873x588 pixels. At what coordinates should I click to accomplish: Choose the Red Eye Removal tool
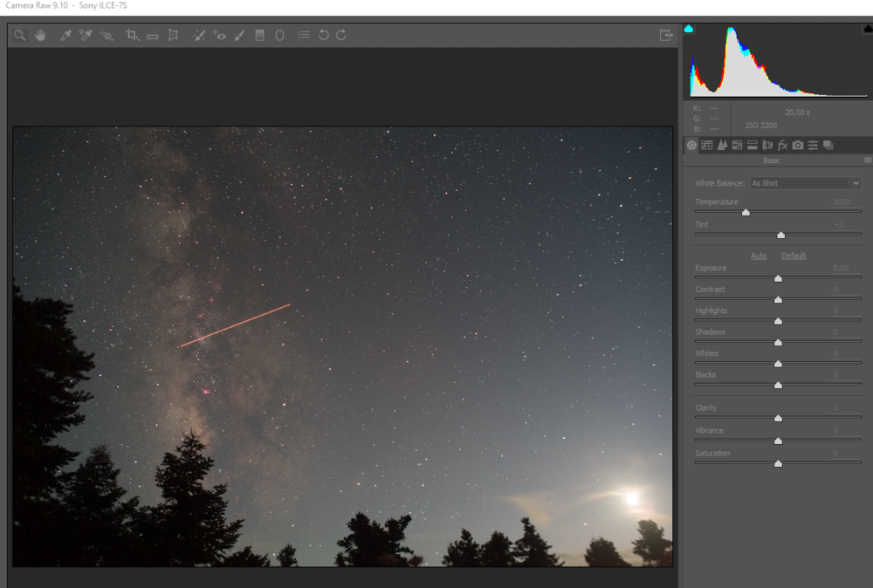219,35
